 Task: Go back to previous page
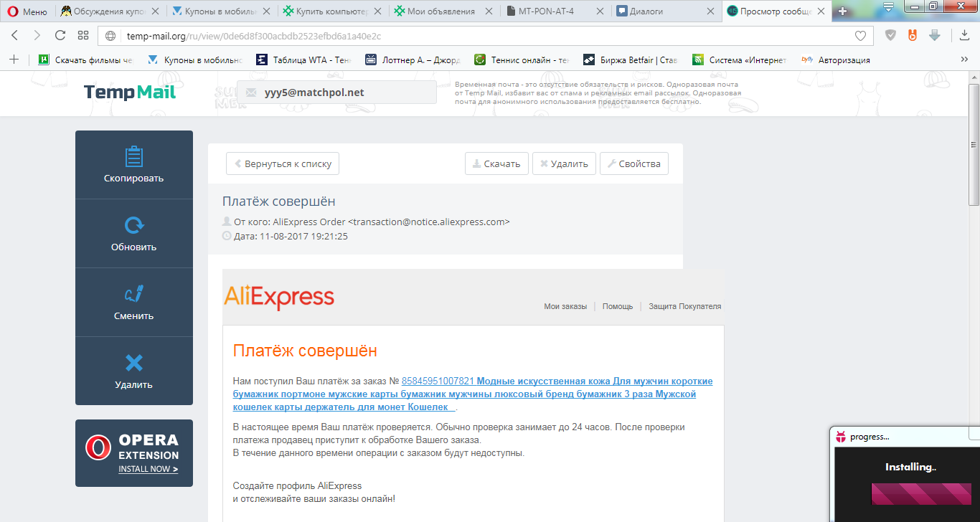click(15, 35)
